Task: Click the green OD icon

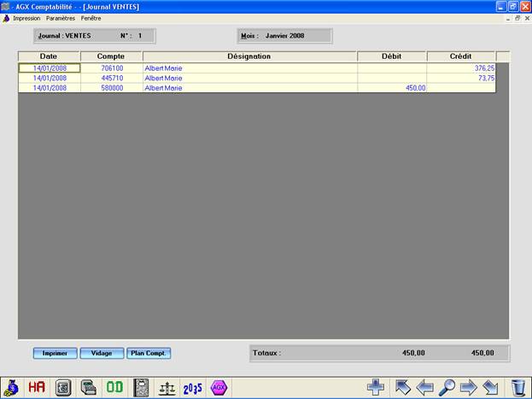Action: click(x=114, y=387)
